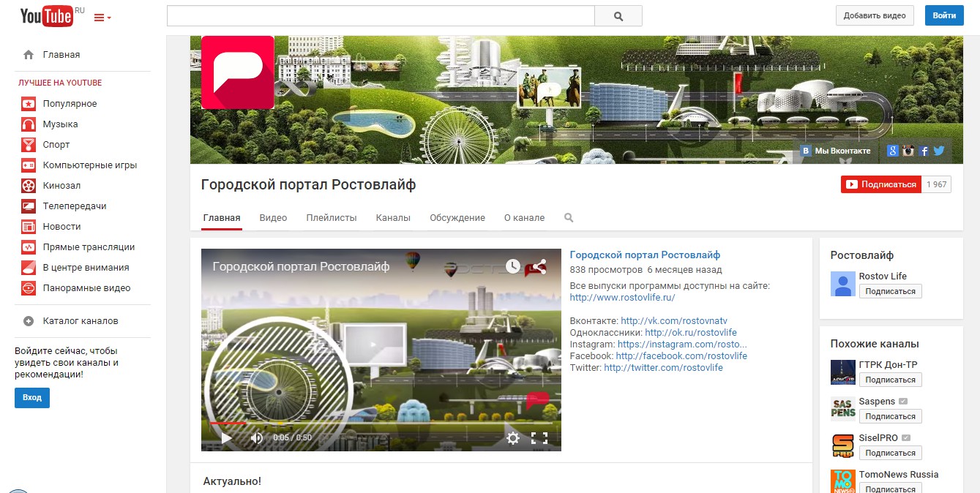Screen dimensions: 980x493
Task: Subscribe with the red Подписаться button
Action: pos(881,184)
